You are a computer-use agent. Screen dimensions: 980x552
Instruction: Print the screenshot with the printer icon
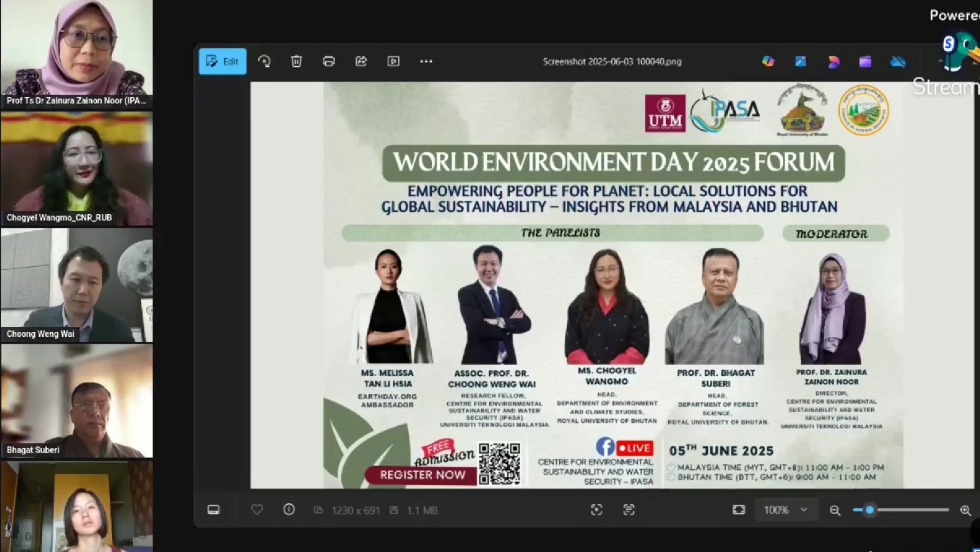pos(329,61)
